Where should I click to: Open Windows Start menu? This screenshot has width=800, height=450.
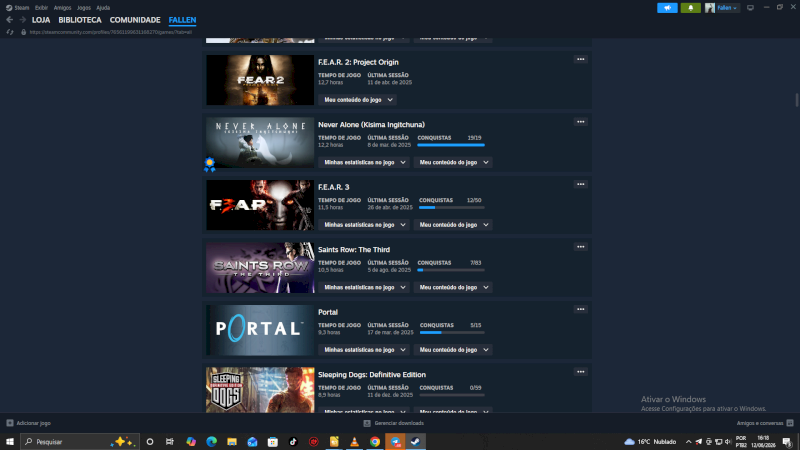[x=10, y=442]
